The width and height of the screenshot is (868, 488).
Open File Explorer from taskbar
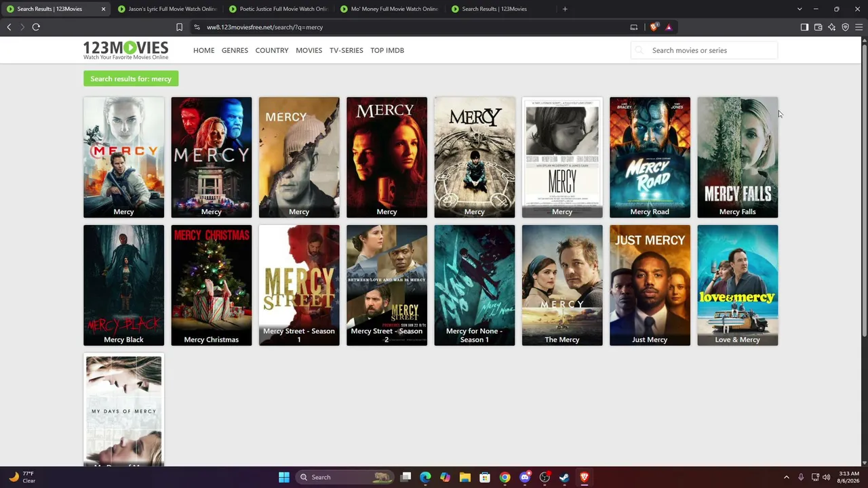pyautogui.click(x=465, y=477)
